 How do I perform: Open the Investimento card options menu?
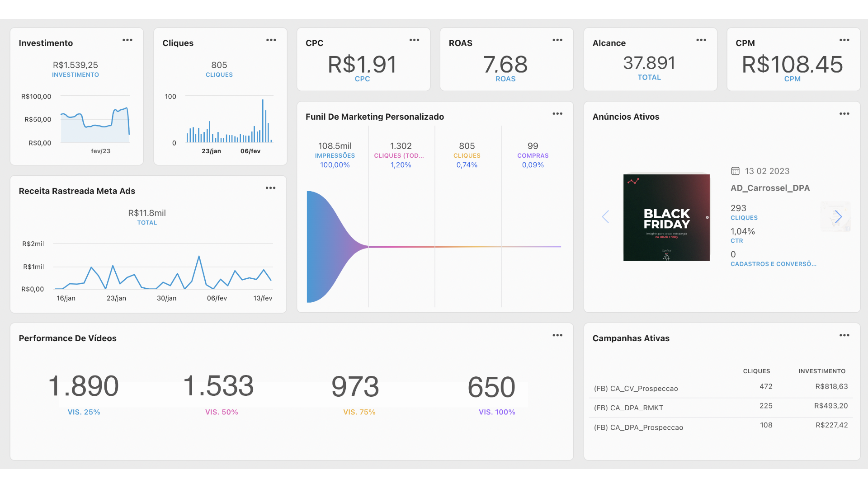point(127,40)
